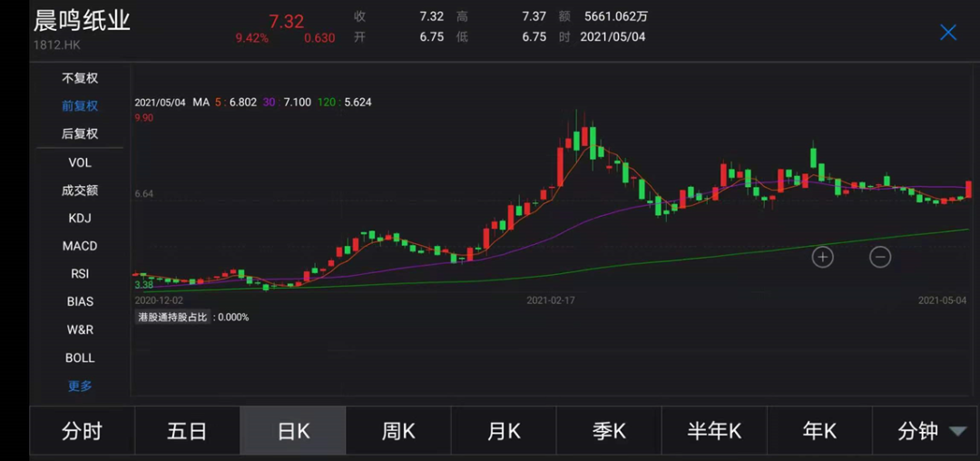Image resolution: width=980 pixels, height=461 pixels.
Task: Open 更多 indicators list
Action: click(x=80, y=386)
